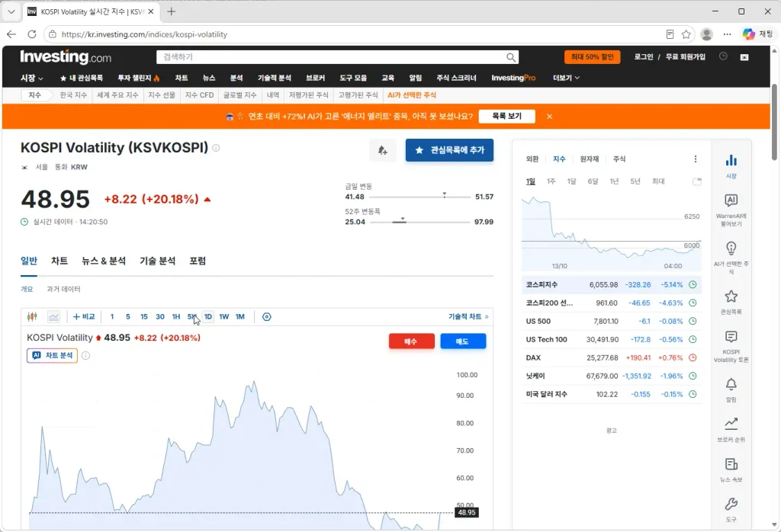
Task: Close the orange promotional banner
Action: point(549,117)
